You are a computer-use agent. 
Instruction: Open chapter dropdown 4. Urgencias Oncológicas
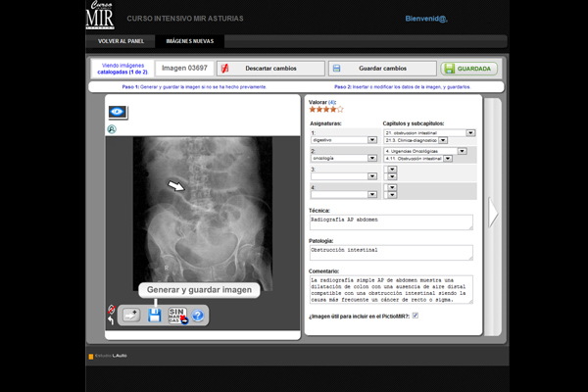pos(425,151)
